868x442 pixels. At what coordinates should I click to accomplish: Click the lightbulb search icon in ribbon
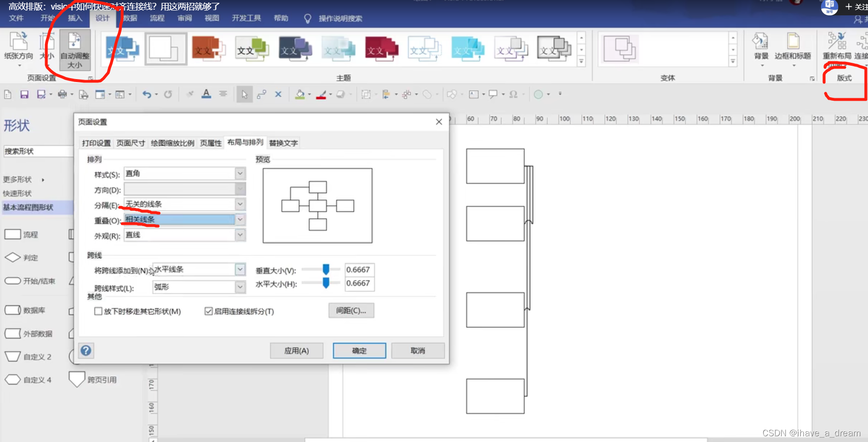pyautogui.click(x=308, y=18)
